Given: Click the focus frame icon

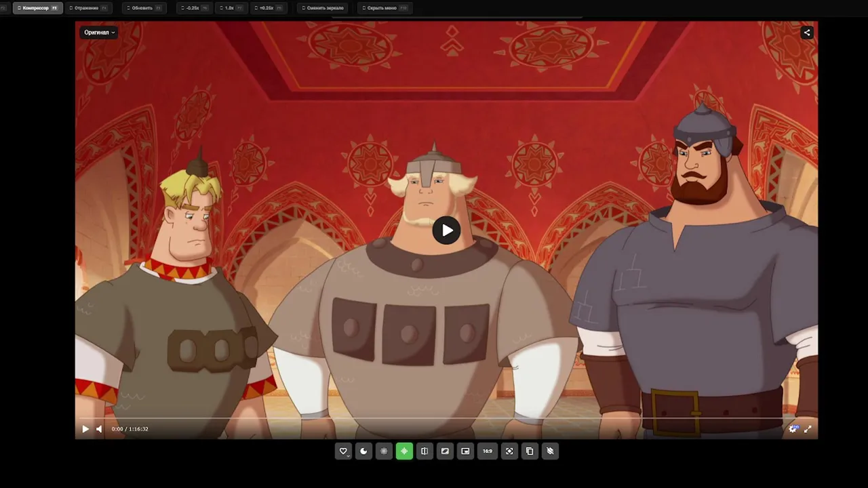Looking at the screenshot, I should [x=509, y=451].
